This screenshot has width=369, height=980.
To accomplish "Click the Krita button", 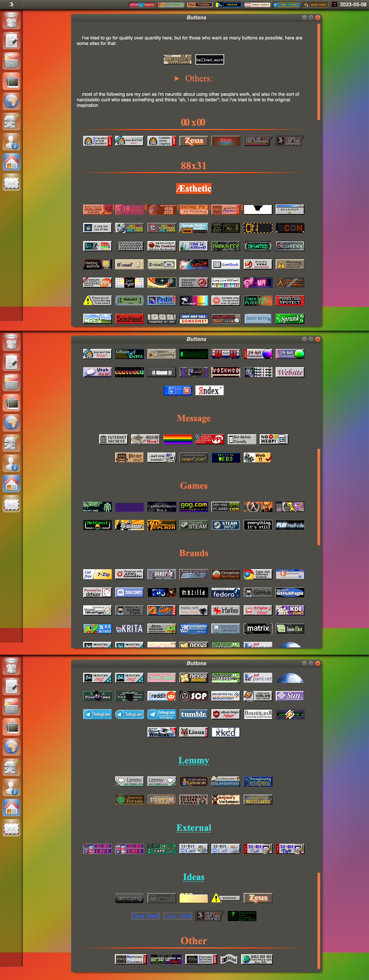I will click(130, 629).
